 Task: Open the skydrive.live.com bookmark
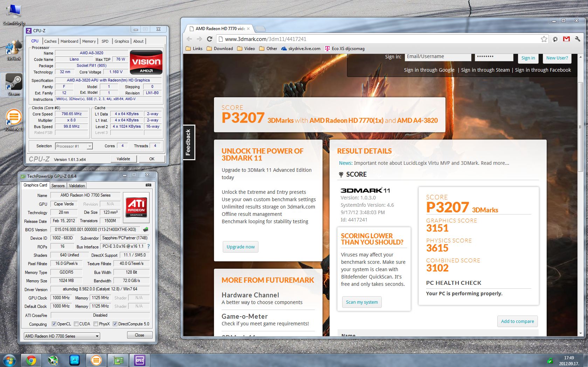301,49
